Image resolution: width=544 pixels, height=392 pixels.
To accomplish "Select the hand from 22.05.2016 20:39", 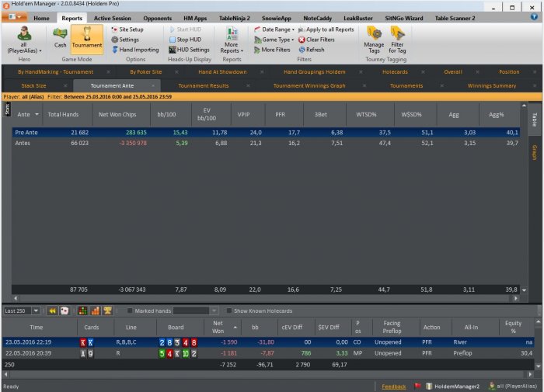I will [268, 353].
